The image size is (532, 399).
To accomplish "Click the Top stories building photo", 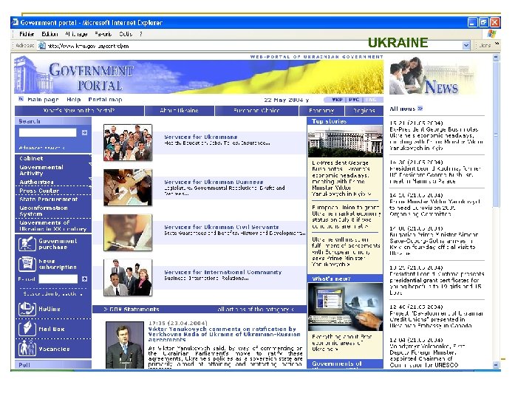I will click(345, 141).
